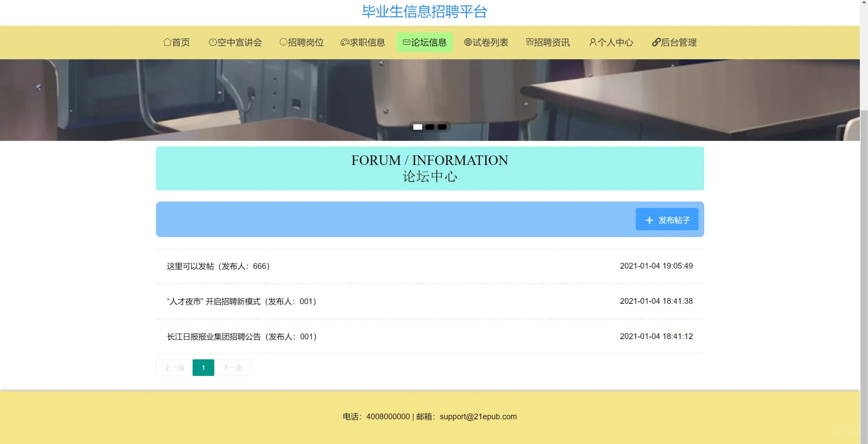Click the circle icon beside 招聘岗位
The height and width of the screenshot is (444, 868).
coord(283,42)
